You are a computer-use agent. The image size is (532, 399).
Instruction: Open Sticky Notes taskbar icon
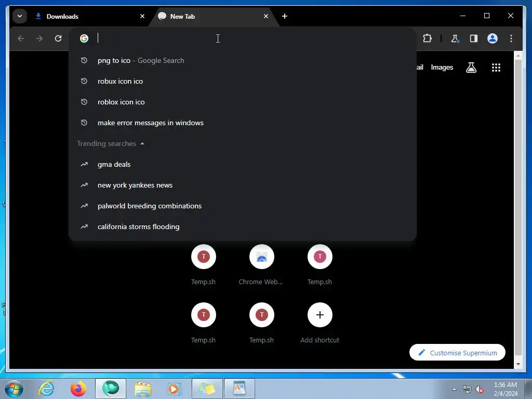coord(207,389)
